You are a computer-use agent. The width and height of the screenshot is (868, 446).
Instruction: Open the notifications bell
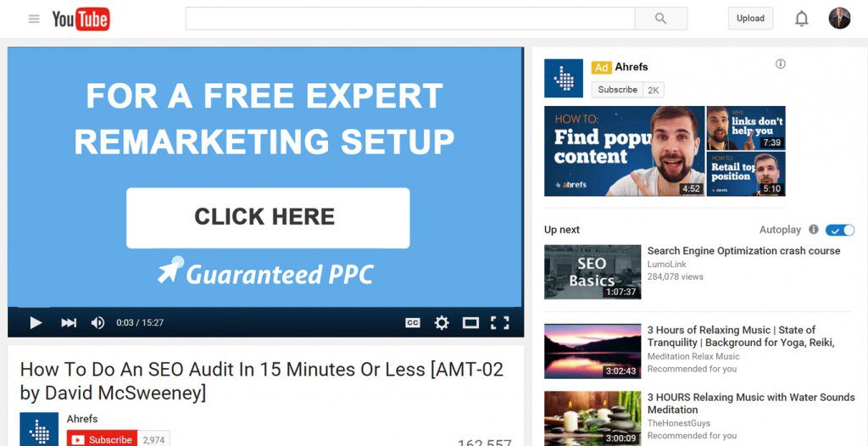[x=802, y=19]
